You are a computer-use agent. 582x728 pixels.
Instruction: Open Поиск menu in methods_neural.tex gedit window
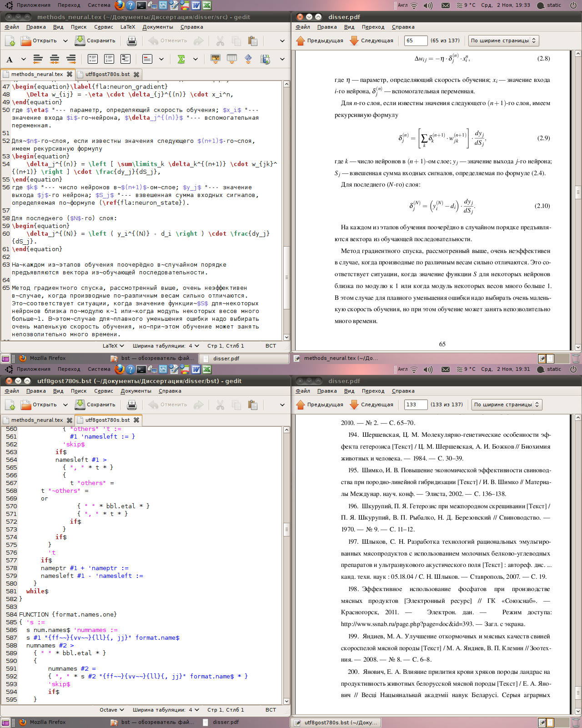[79, 27]
